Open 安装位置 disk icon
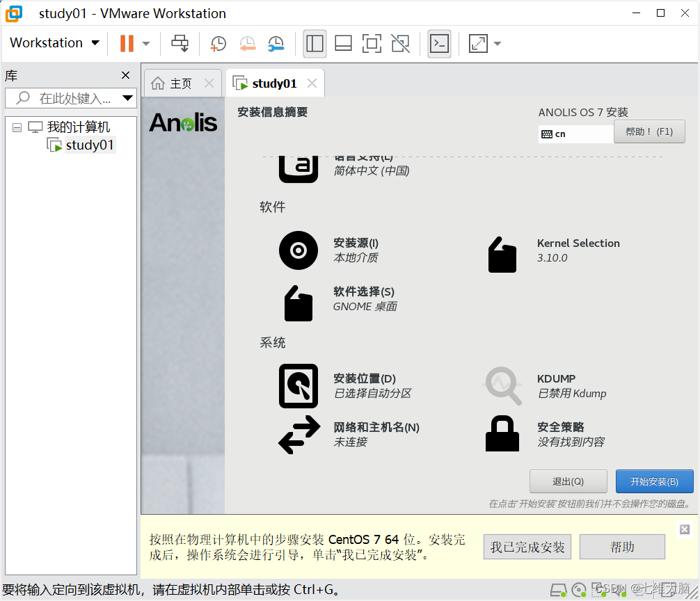Screen dimensions: 700x601 tap(299, 386)
